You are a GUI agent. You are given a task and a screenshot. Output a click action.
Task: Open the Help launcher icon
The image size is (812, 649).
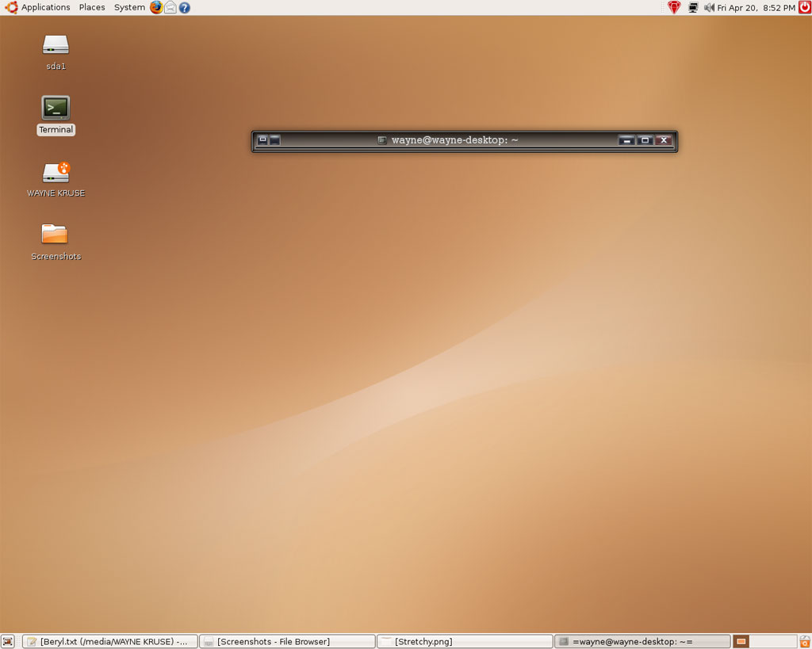(184, 8)
